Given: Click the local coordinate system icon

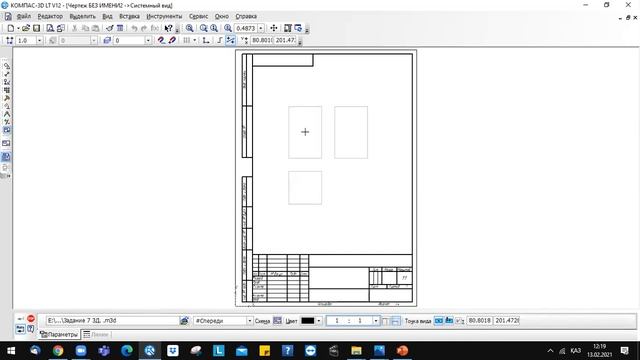Looking at the screenshot, I should [206, 40].
